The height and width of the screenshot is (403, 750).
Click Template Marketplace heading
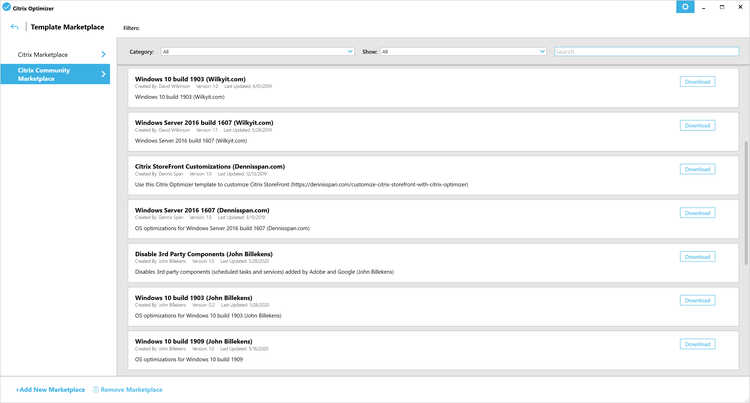(x=67, y=27)
